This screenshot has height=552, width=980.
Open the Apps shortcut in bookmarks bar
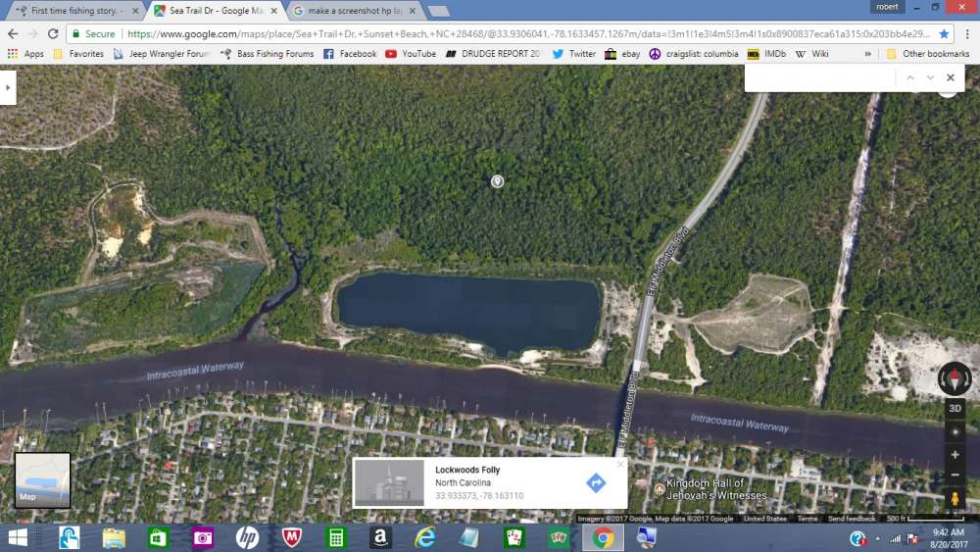25,54
